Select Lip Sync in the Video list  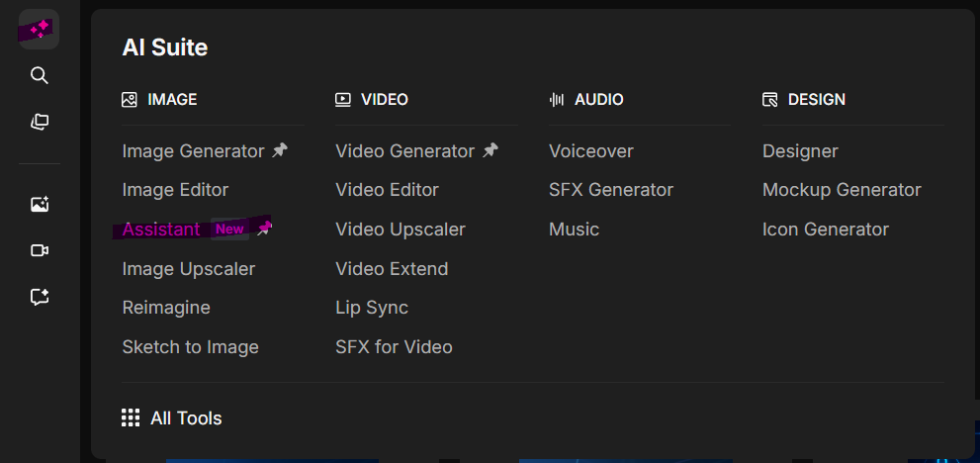(x=371, y=308)
